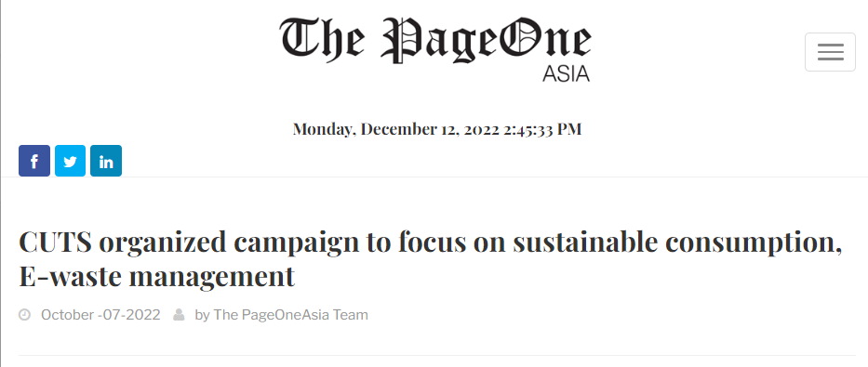Click the Monday, December 12, 2022 date

pyautogui.click(x=396, y=129)
